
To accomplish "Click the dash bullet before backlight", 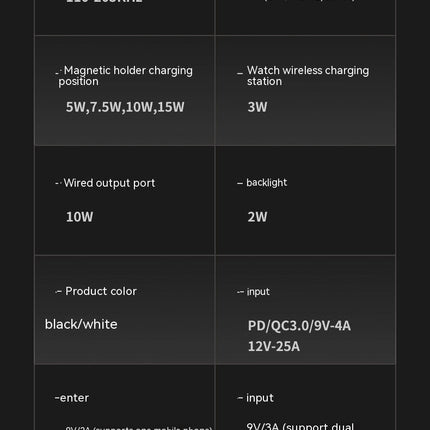I will pyautogui.click(x=240, y=183).
